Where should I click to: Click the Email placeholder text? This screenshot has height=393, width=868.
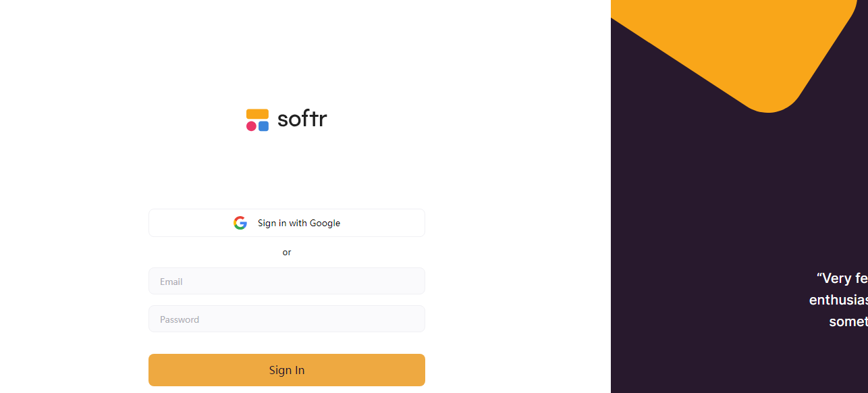(171, 282)
